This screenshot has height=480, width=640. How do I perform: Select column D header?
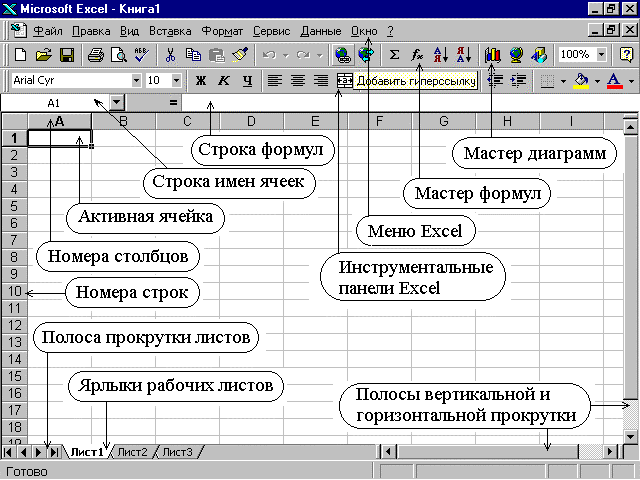coord(251,121)
